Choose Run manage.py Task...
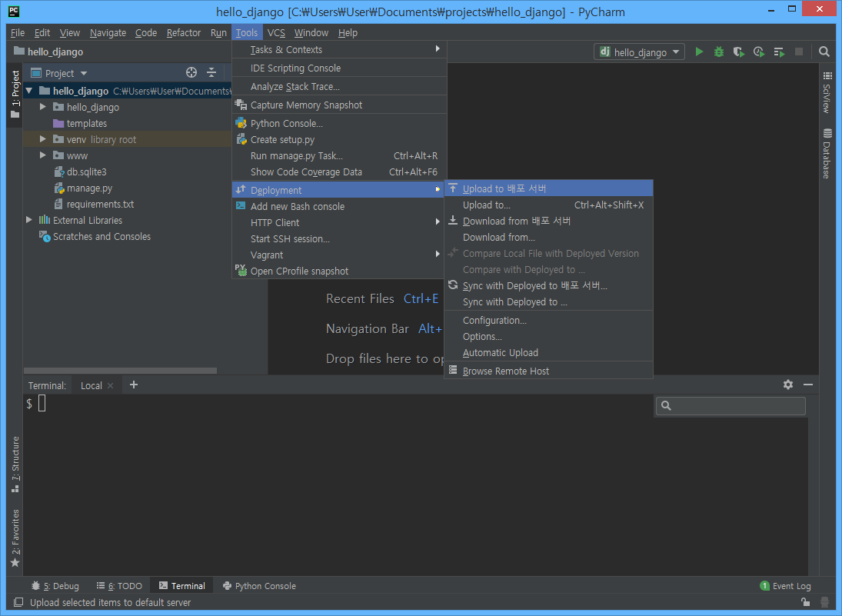The image size is (842, 616). (339, 156)
